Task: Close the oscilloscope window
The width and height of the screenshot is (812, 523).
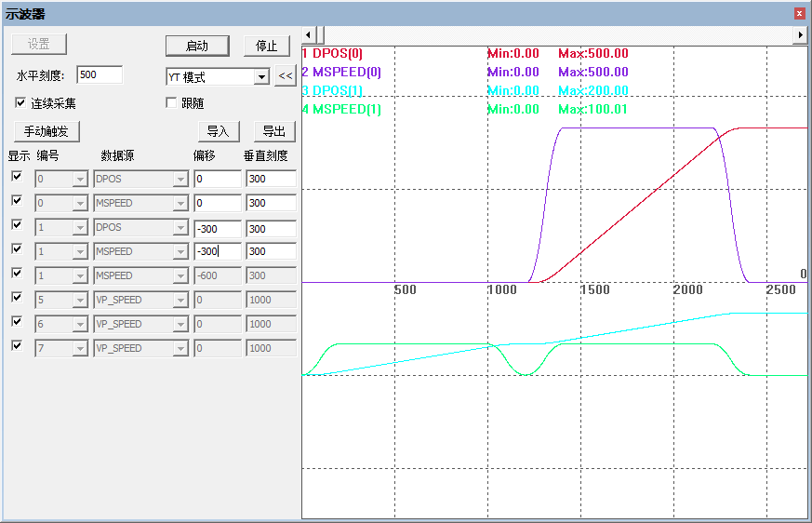Action: [799, 14]
